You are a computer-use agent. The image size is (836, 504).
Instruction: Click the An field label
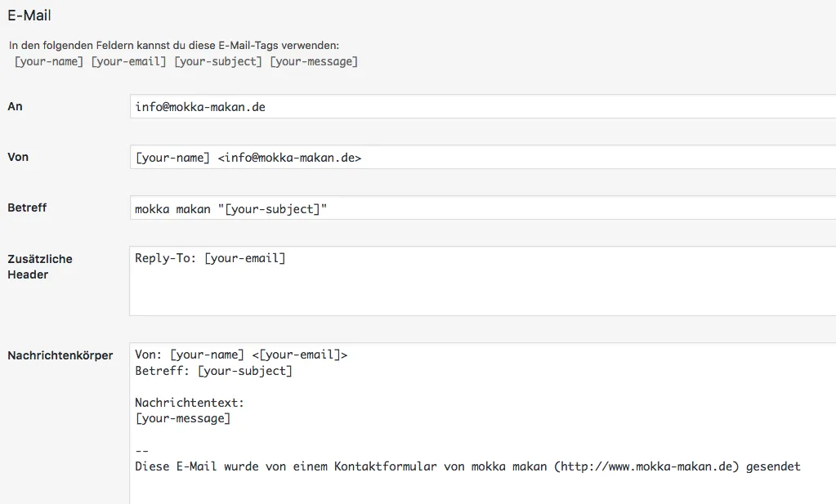[x=15, y=106]
